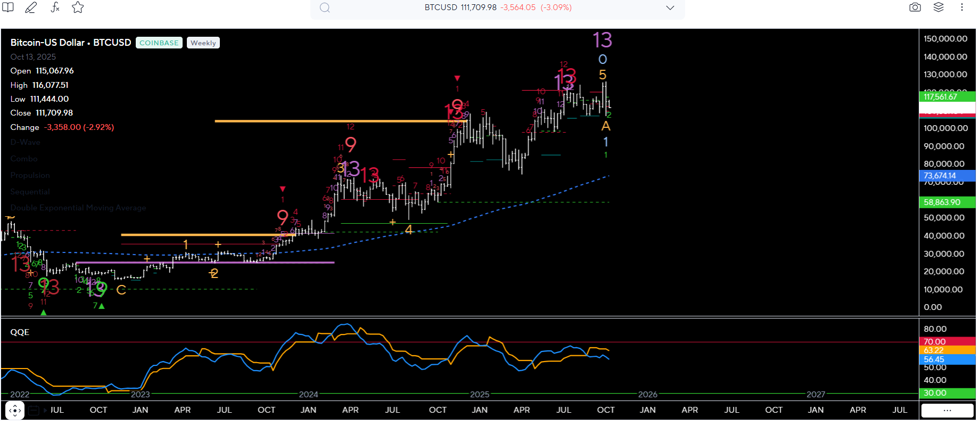Click the star favorite icon
980x425 pixels.
(78, 7)
